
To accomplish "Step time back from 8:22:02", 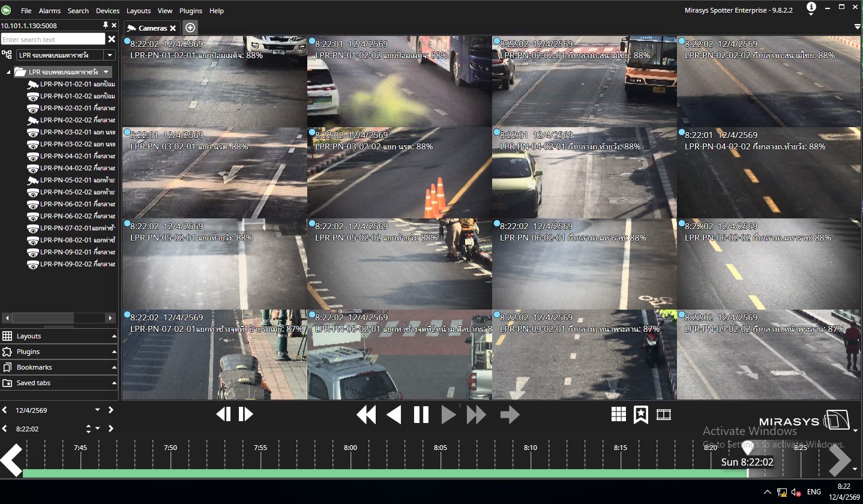I will pyautogui.click(x=5, y=428).
